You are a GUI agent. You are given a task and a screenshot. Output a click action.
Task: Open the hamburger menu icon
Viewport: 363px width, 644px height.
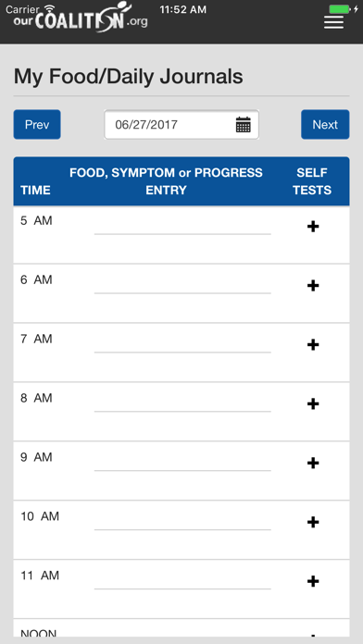(333, 22)
